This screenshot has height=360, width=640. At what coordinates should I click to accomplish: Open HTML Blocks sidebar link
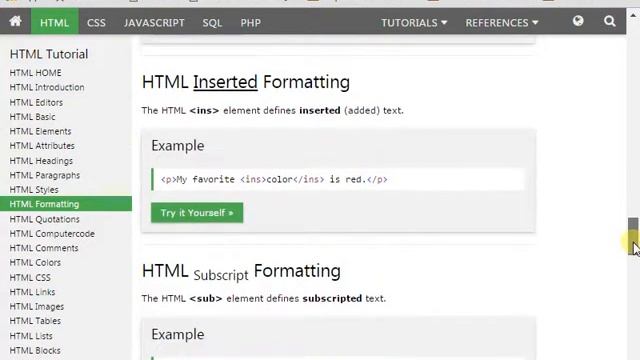[35, 351]
